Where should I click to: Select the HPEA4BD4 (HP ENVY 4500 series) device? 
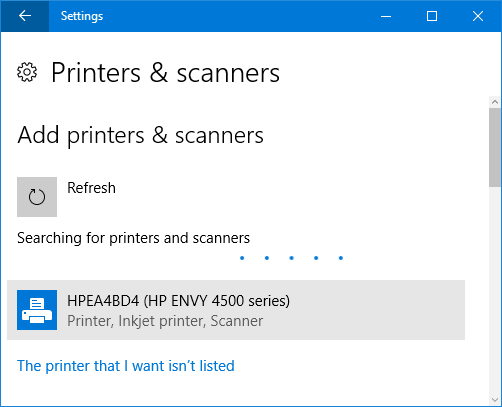pyautogui.click(x=236, y=310)
